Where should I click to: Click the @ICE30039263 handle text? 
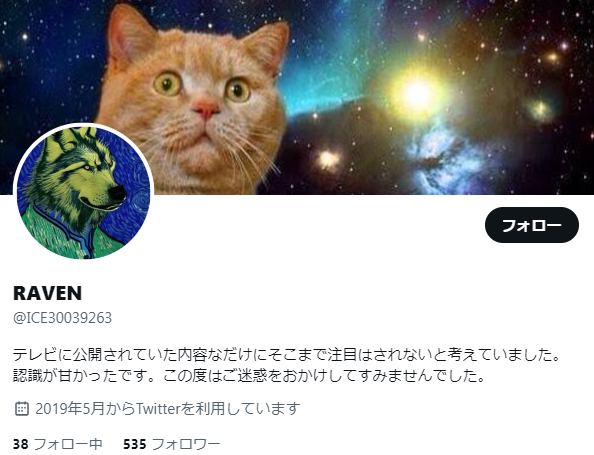63,318
